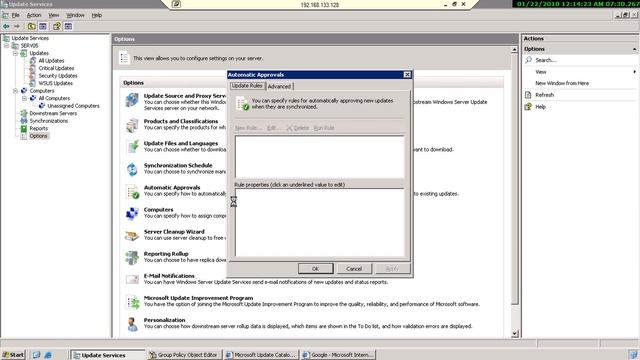Switch to the Advanced tab
Screen dimensions: 640x360
[280, 87]
